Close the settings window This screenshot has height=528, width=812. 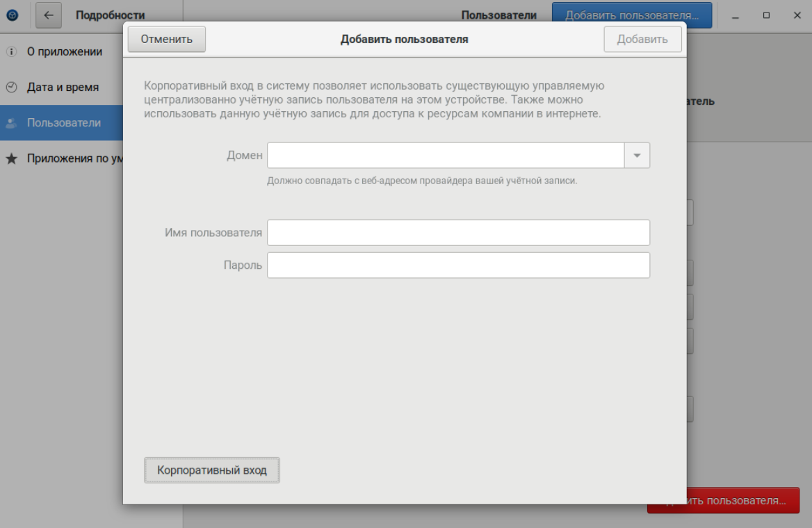[797, 15]
